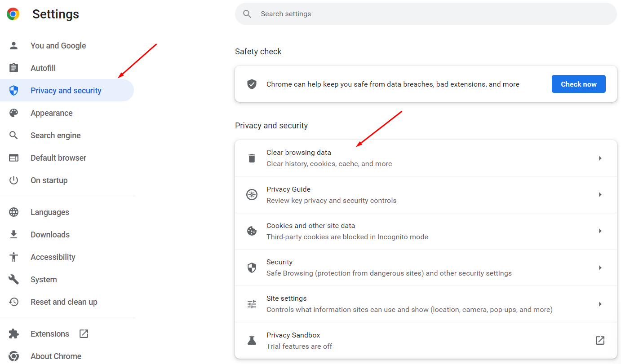Screen dimensions: 621x364
Task: Expand the Clear browsing data row
Action: tap(600, 158)
